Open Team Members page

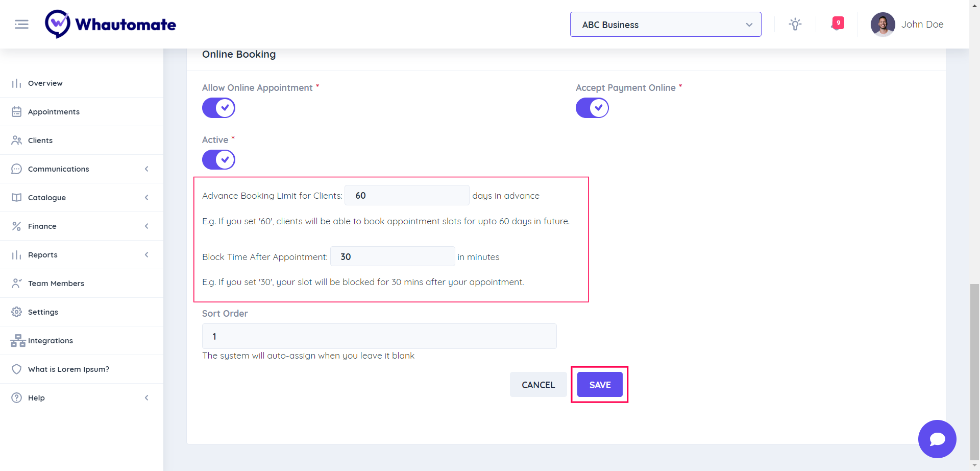pos(56,283)
